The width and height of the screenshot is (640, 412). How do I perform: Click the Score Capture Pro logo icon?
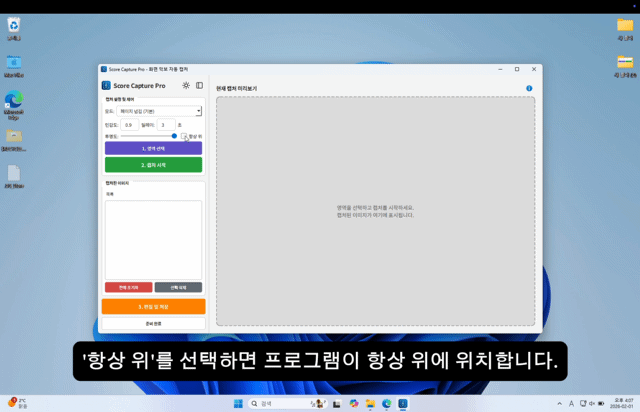[106, 86]
